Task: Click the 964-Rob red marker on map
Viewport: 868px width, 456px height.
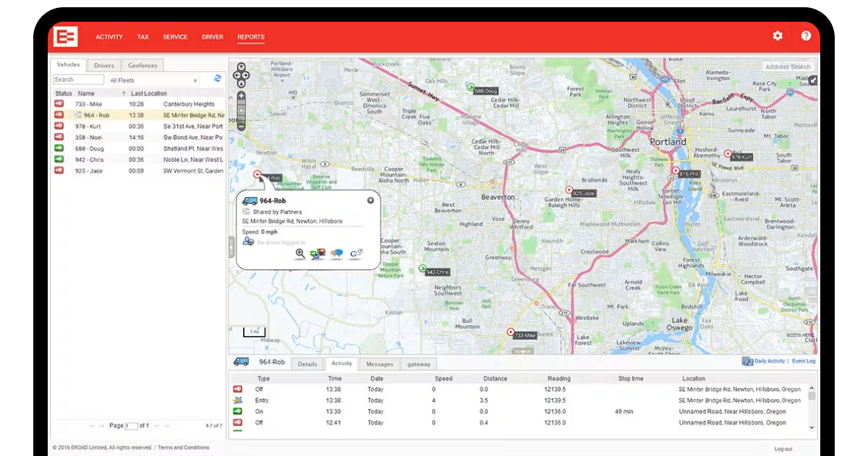Action: (x=257, y=174)
